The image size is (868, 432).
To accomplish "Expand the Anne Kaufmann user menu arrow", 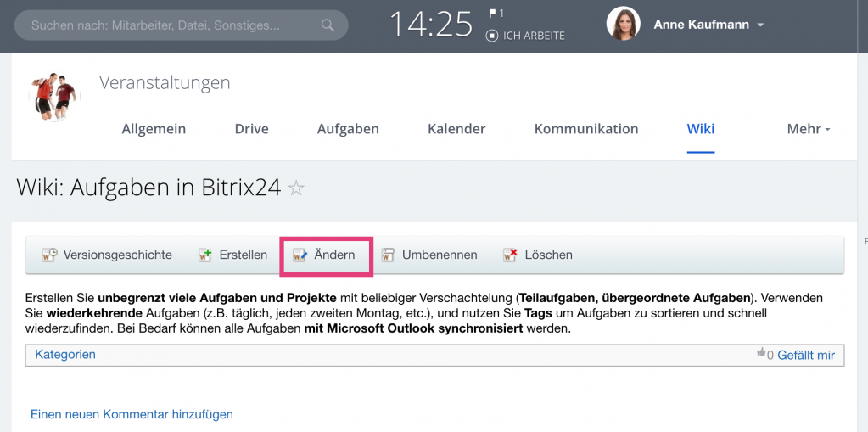I will 760,25.
